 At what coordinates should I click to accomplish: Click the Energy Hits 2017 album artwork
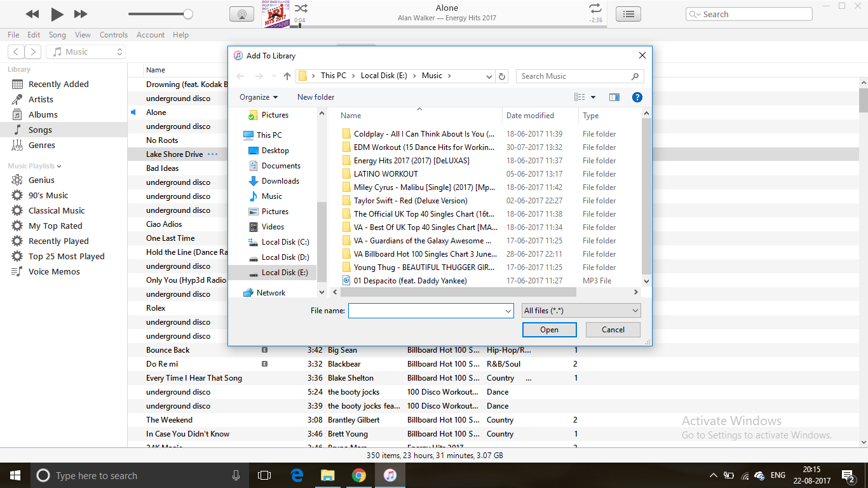coord(276,14)
